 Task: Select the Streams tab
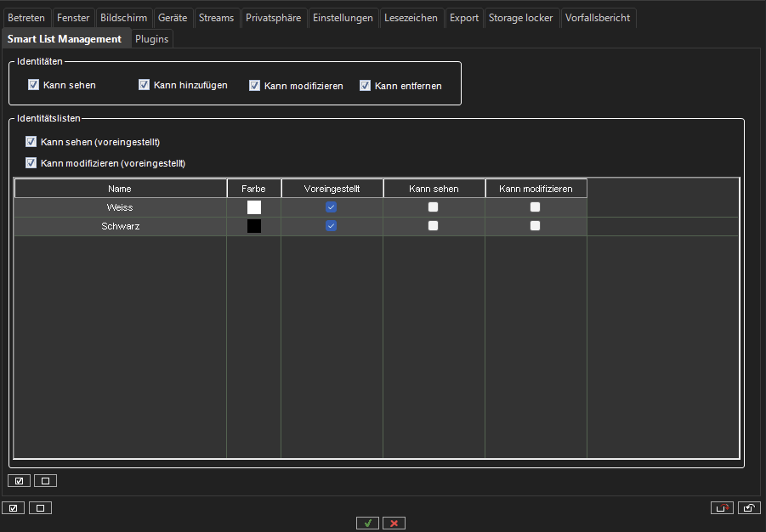217,18
